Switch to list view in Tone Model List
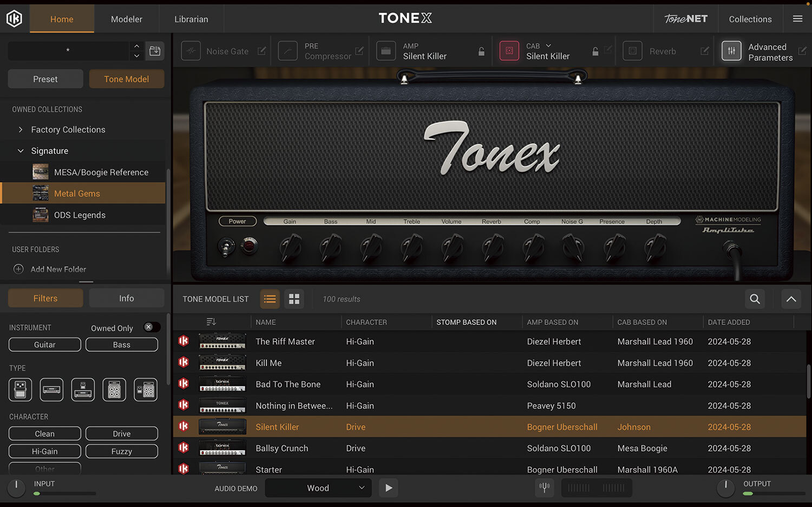Image resolution: width=812 pixels, height=507 pixels. tap(270, 299)
